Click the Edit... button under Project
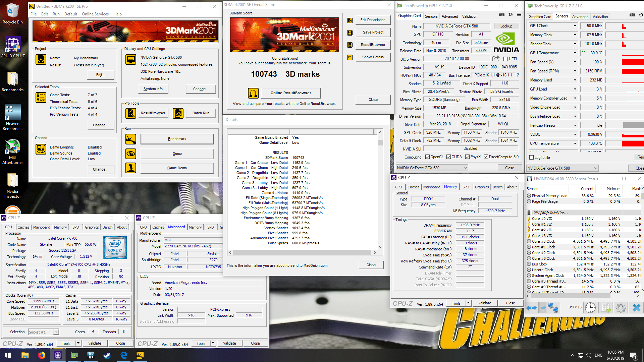Viewport: 644px width, 362px height. pos(101,75)
